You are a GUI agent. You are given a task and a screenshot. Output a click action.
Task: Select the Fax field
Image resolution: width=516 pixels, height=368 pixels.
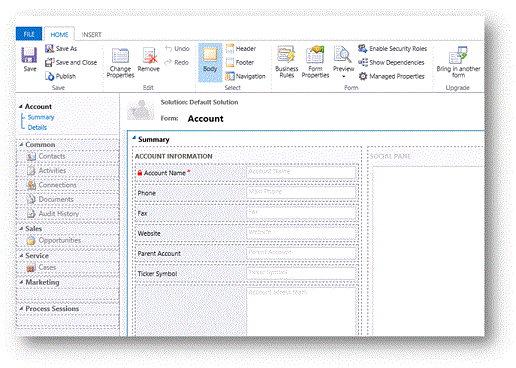coord(246,213)
